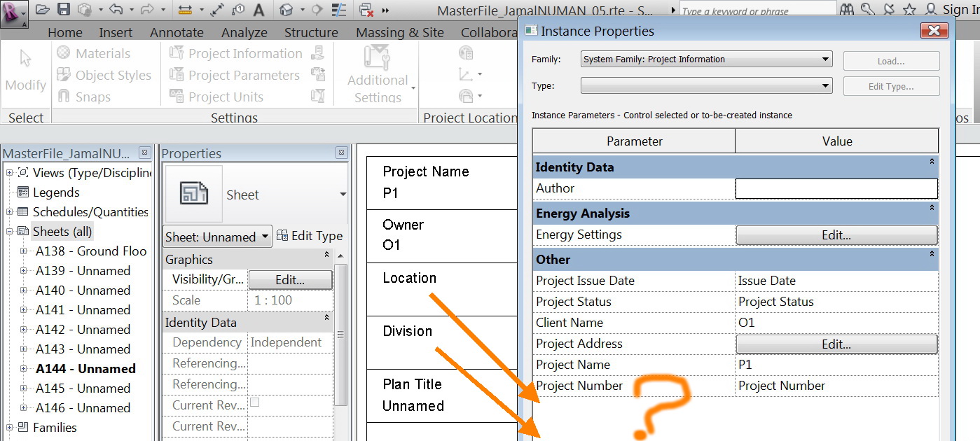Open search with the binoculars icon
Image resolution: width=980 pixels, height=441 pixels.
(x=848, y=10)
